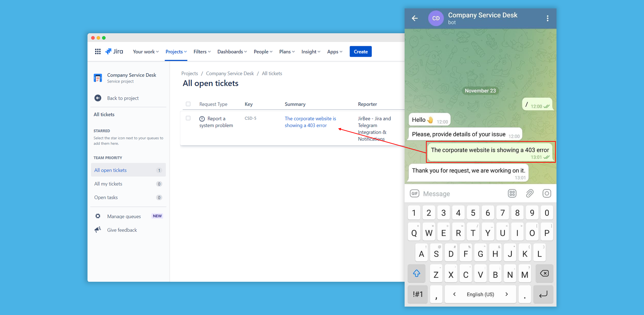Tap the comma key on the keyboard
The image size is (644, 315).
point(436,294)
